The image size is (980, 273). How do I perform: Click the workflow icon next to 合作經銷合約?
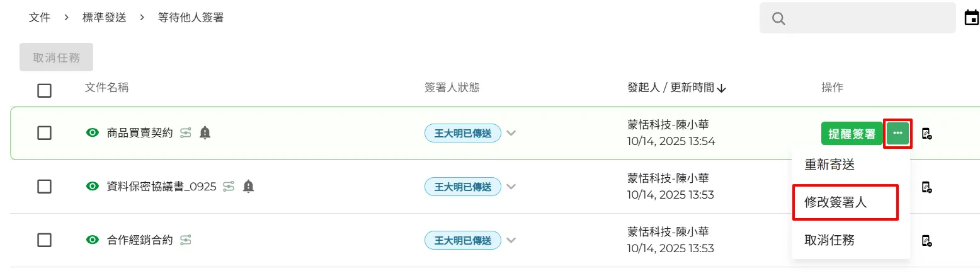coord(185,240)
